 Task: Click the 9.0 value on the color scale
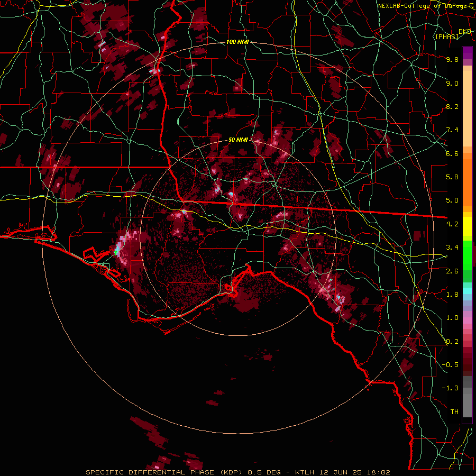(452, 83)
